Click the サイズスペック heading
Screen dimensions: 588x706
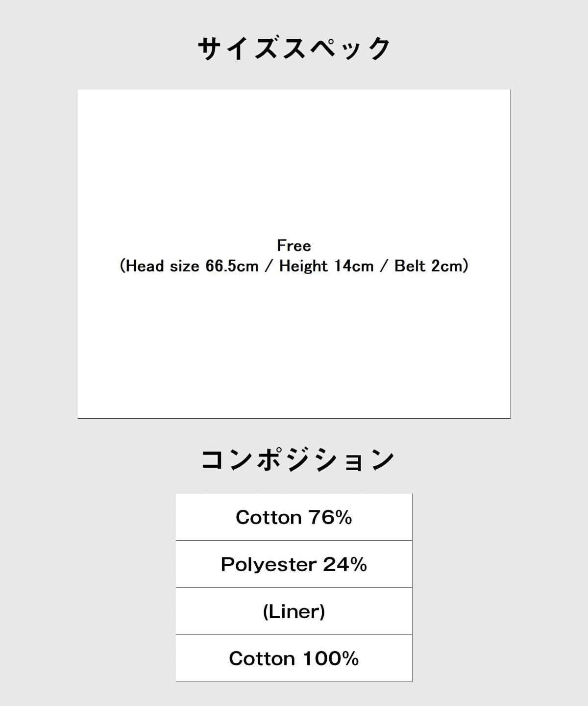tap(294, 49)
